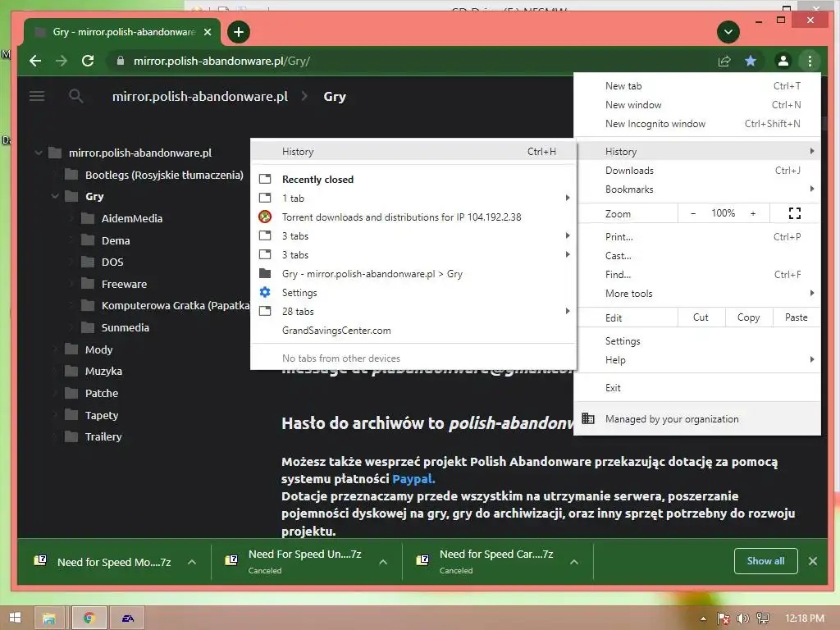The width and height of the screenshot is (840, 630).
Task: Decrease zoom with the minus button
Action: [692, 213]
